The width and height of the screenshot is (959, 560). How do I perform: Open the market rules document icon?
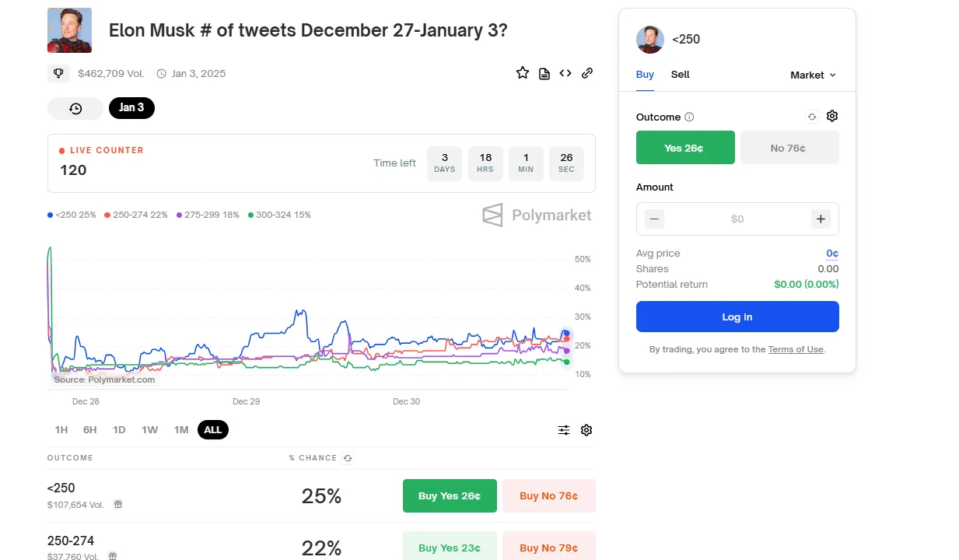point(544,73)
